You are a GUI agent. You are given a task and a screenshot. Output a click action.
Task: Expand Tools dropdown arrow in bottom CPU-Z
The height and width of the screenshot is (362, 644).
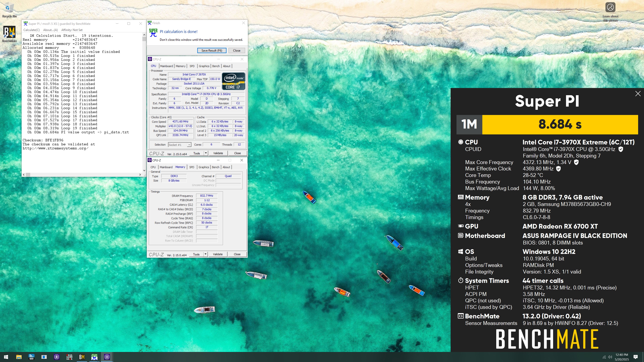[x=205, y=254]
